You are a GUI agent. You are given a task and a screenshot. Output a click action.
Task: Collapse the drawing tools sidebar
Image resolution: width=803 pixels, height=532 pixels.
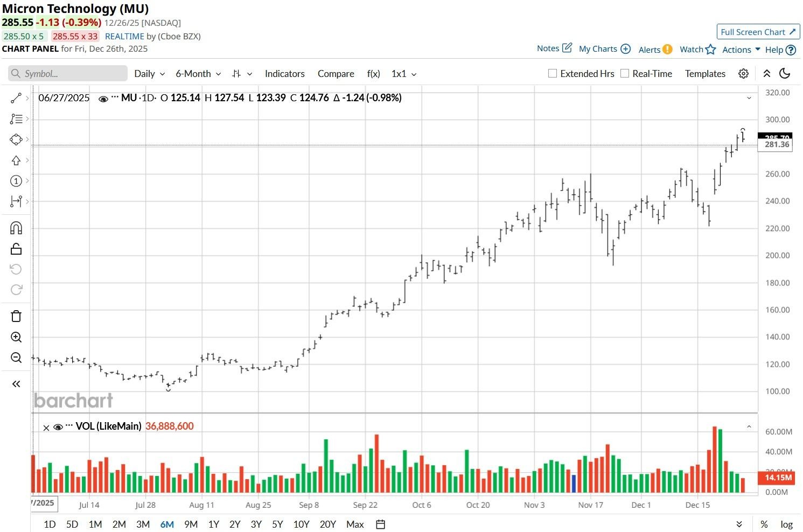coord(16,384)
